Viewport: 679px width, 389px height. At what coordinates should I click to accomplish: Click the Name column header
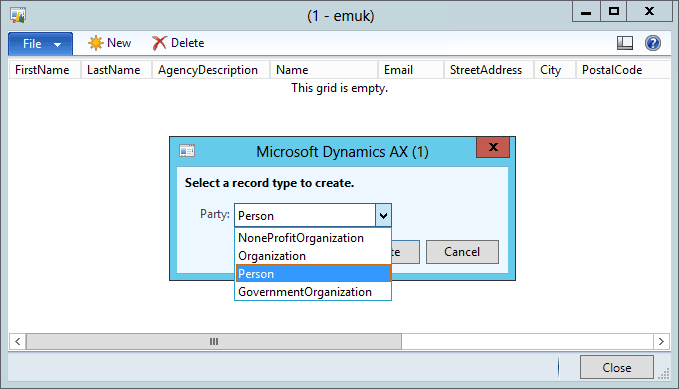click(x=324, y=70)
